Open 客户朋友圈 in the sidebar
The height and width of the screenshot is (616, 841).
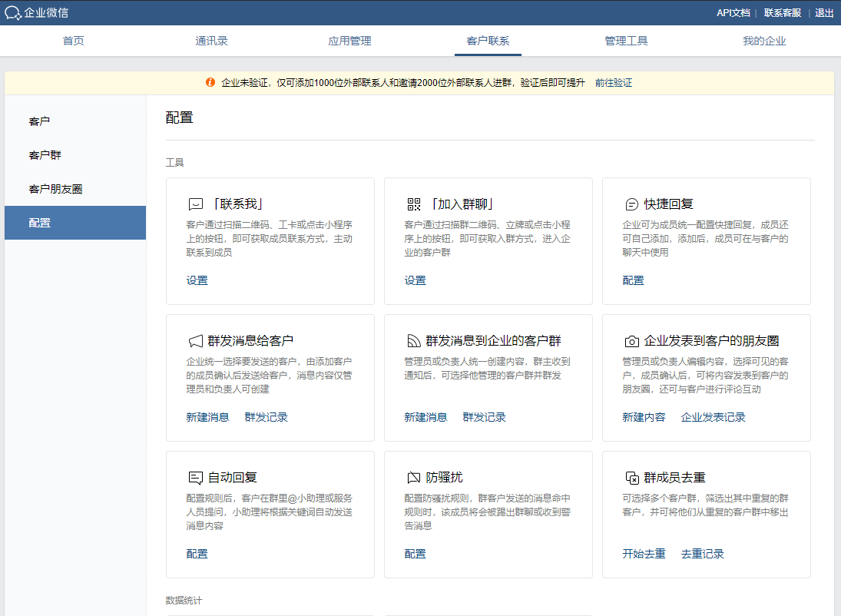55,189
